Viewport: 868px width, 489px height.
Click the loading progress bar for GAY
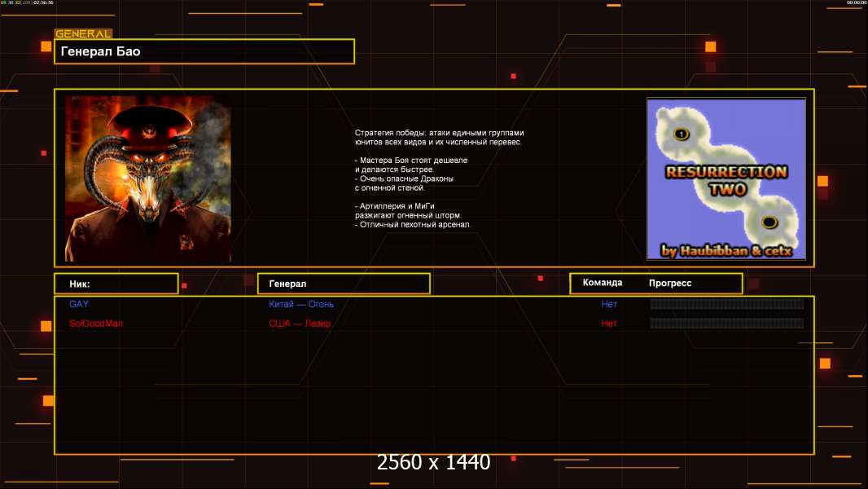tap(727, 303)
